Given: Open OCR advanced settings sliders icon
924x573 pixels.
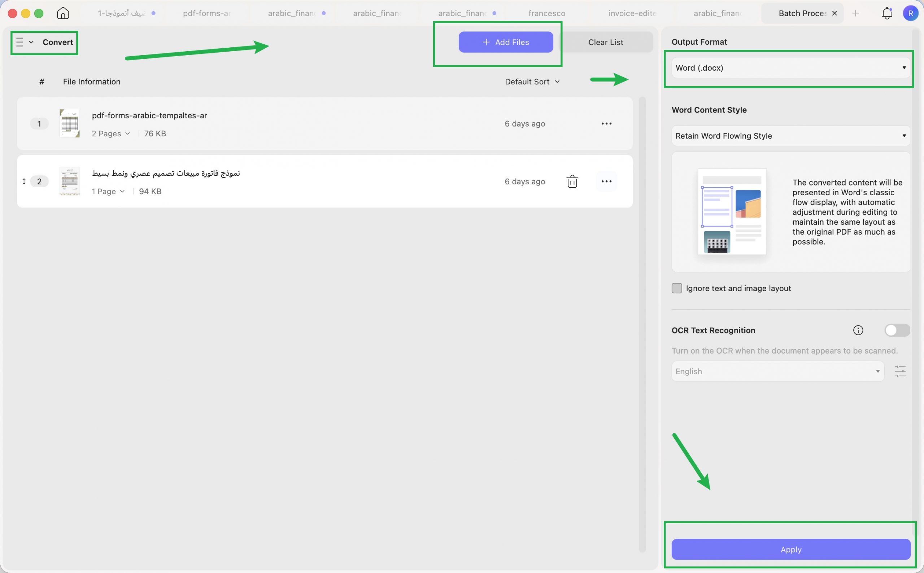Looking at the screenshot, I should coord(900,371).
